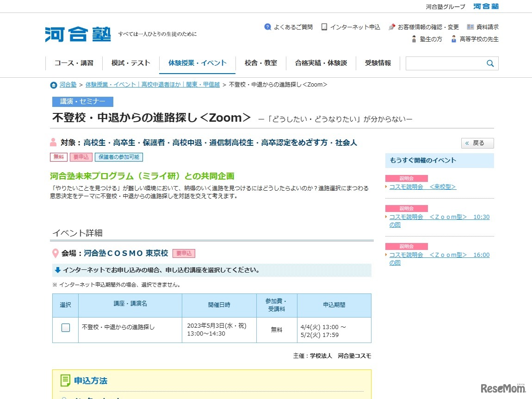Switch to the 模試・テスト section
The image size is (532, 399).
point(130,62)
